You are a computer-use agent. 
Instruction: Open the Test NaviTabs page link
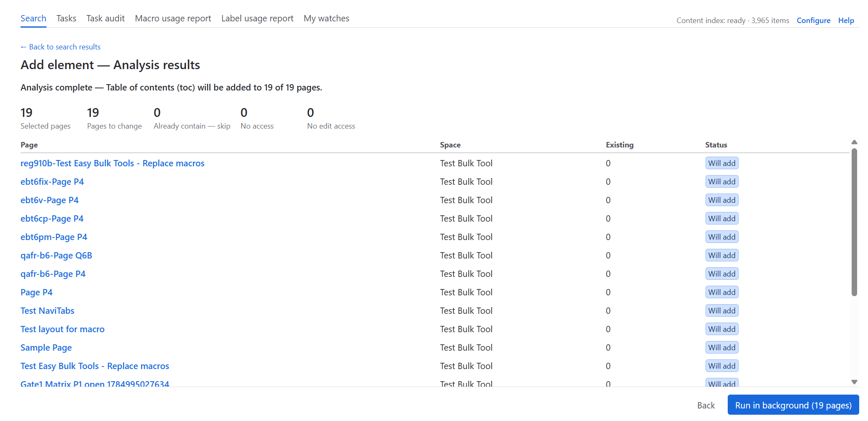pyautogui.click(x=47, y=311)
